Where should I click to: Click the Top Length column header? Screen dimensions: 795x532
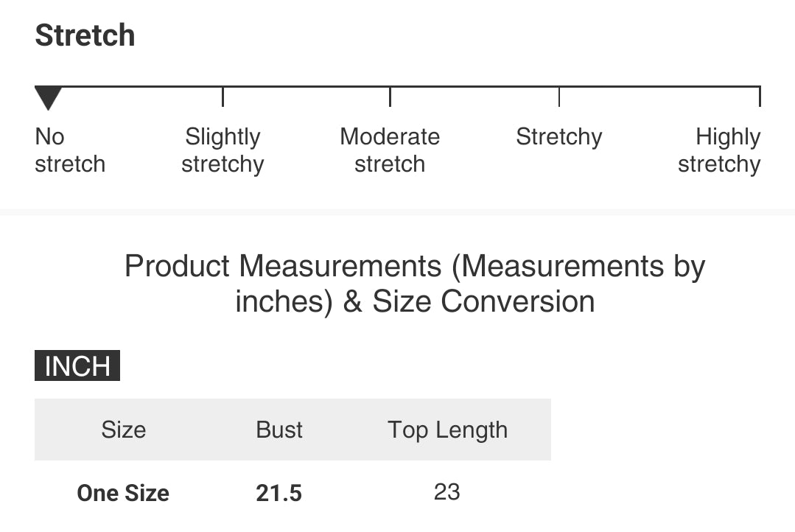[x=448, y=430]
